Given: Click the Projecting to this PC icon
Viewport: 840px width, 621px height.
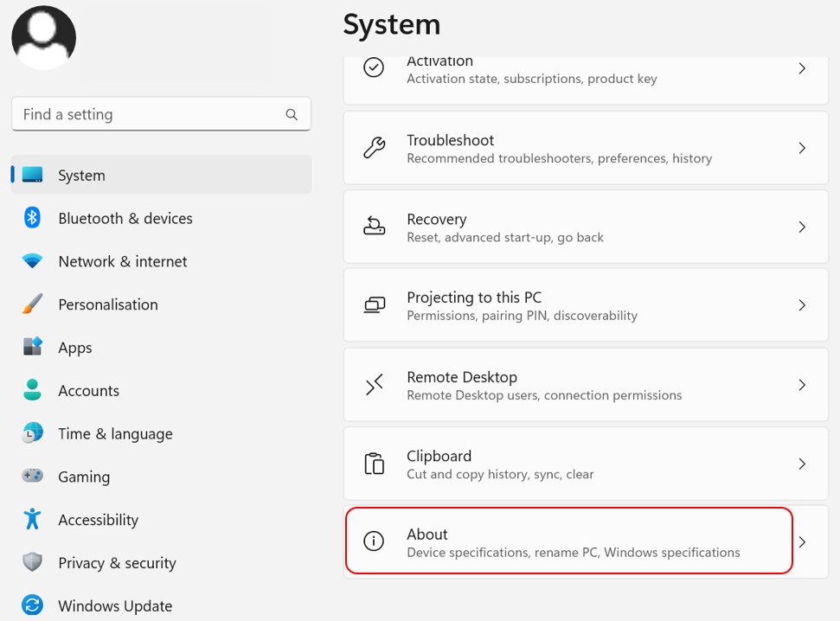Looking at the screenshot, I should (x=375, y=304).
